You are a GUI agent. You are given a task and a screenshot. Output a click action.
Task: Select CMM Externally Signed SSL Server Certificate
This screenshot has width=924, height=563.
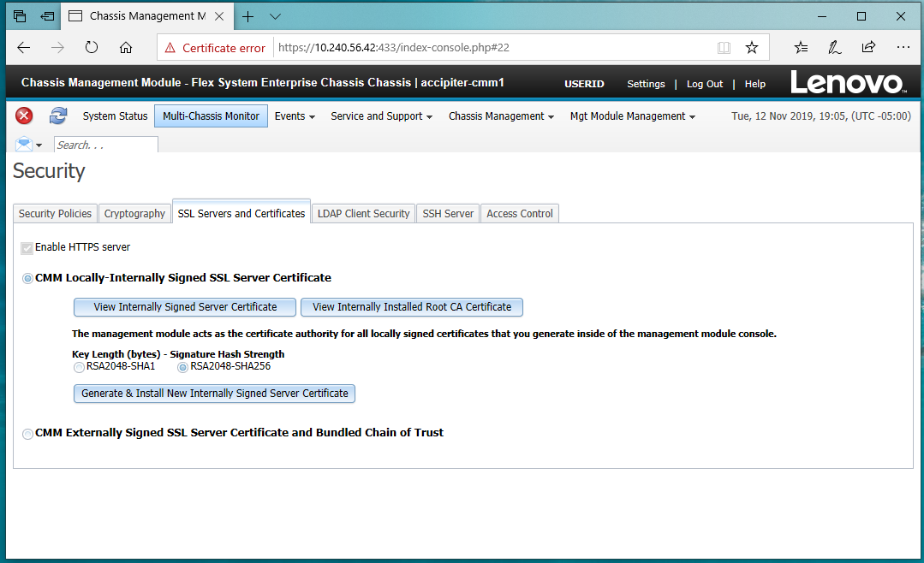pos(28,434)
